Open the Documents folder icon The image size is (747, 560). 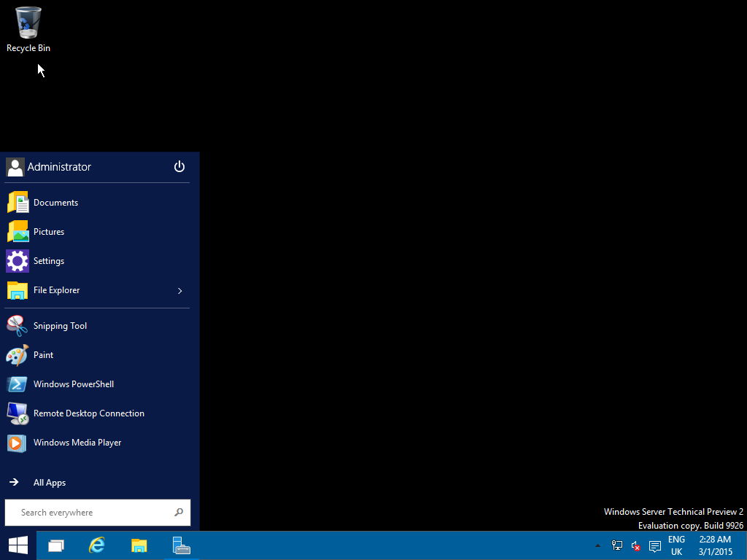point(18,203)
